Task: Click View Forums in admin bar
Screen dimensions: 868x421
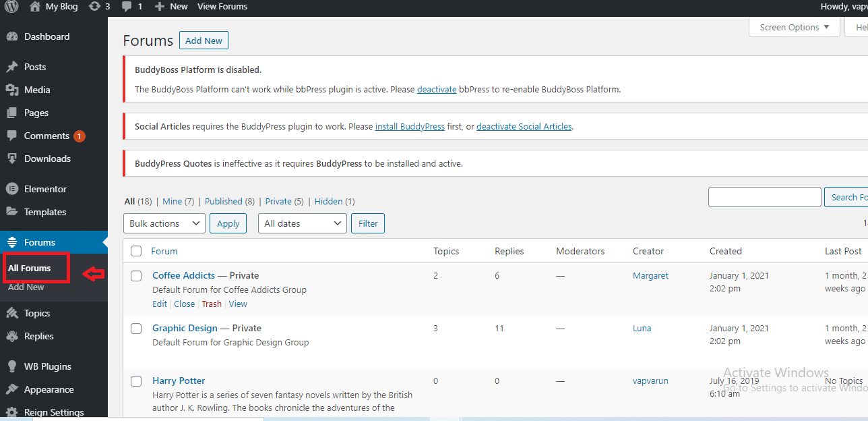Action: click(x=222, y=6)
